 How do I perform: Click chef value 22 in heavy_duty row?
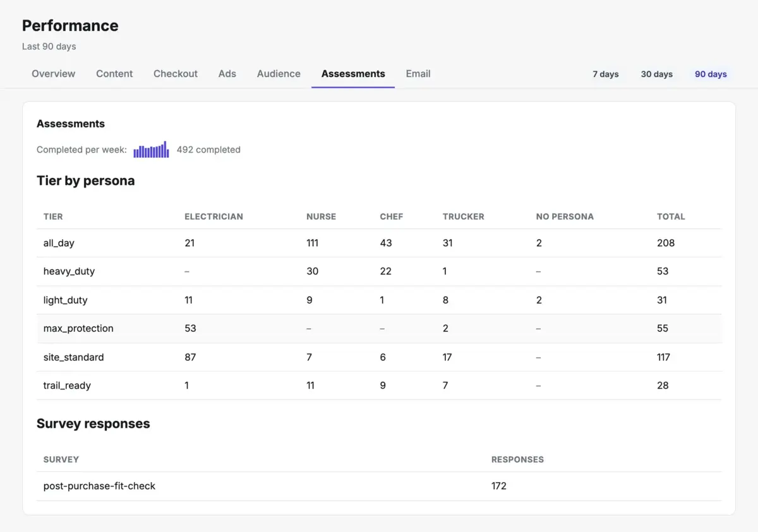tap(386, 271)
